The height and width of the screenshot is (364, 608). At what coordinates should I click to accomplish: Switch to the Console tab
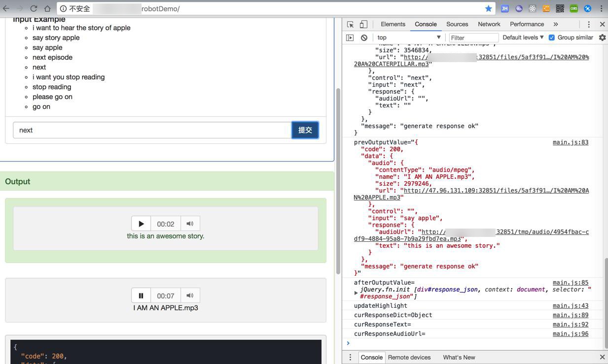pyautogui.click(x=426, y=24)
